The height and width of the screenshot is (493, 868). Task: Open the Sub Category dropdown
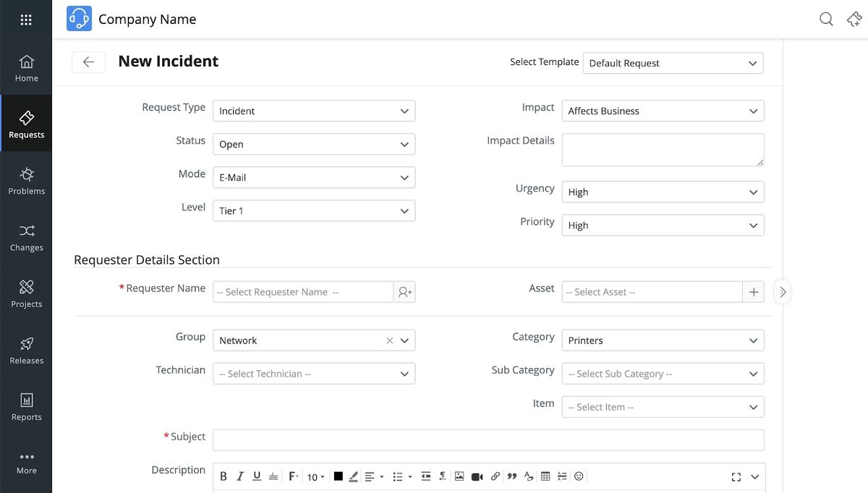pos(662,373)
